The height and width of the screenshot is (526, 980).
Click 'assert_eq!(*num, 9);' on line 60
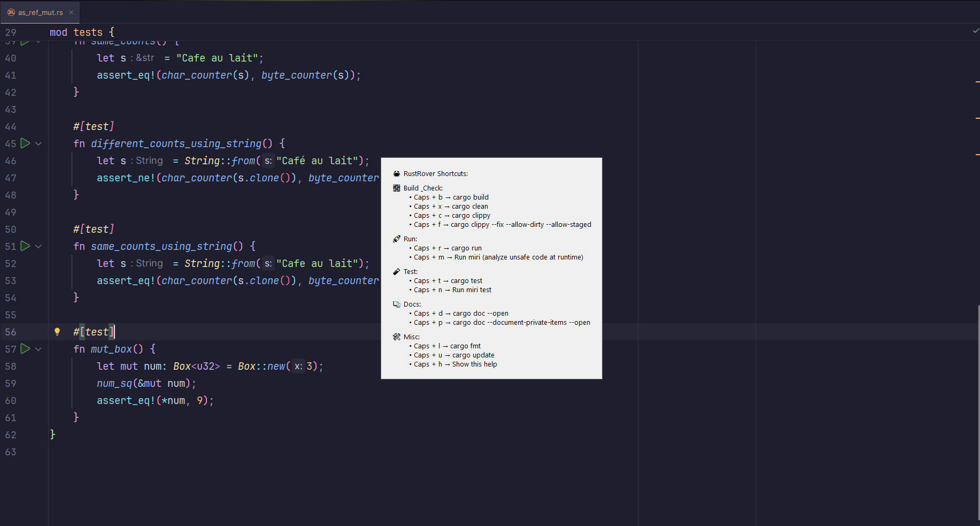155,400
